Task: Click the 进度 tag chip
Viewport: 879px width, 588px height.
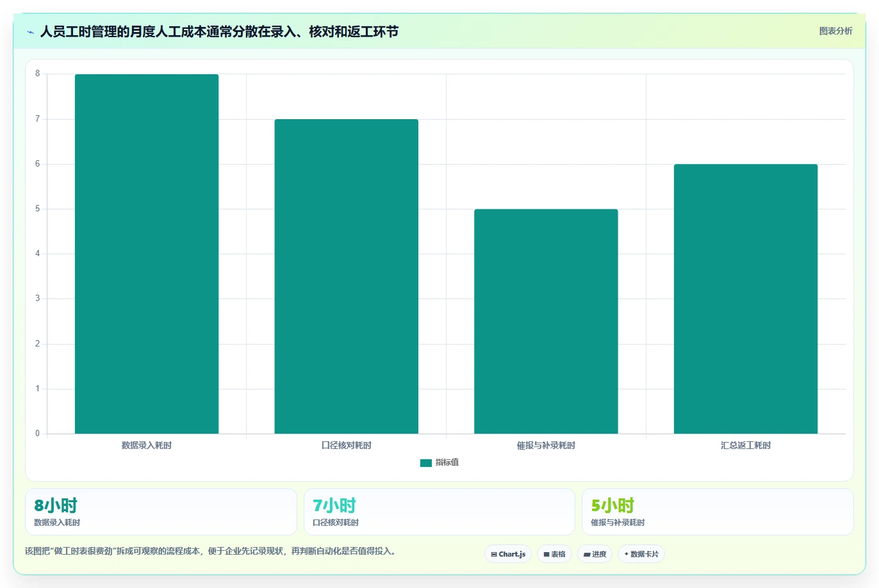Action: click(x=595, y=554)
